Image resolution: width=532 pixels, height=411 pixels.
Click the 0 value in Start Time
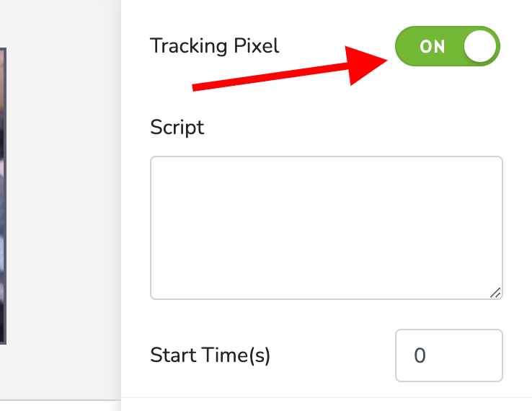pos(420,355)
